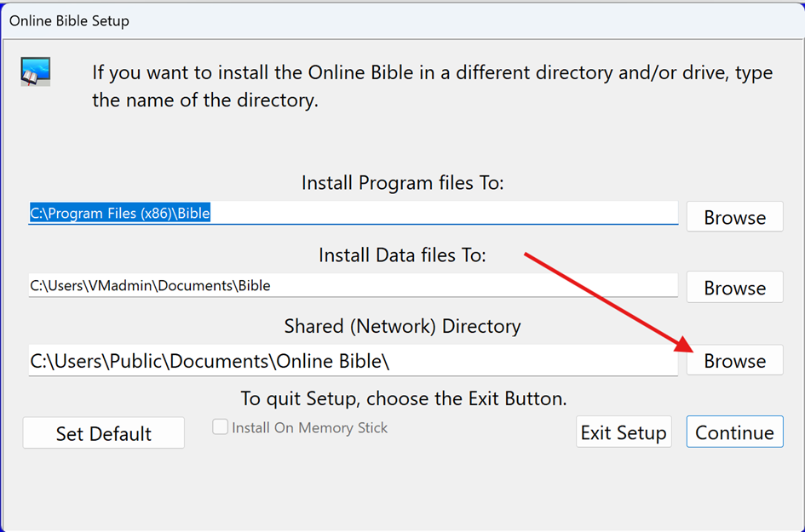Screen dimensions: 805x532
Task: Click the 'Online Bible Setup' window title
Action: click(69, 21)
